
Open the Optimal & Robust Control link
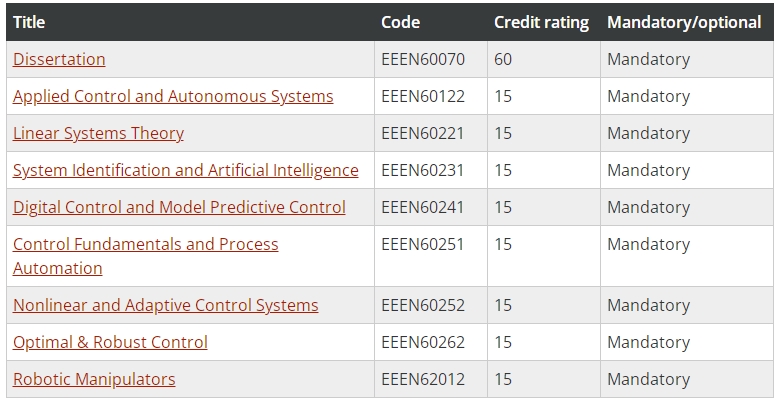pyautogui.click(x=110, y=342)
